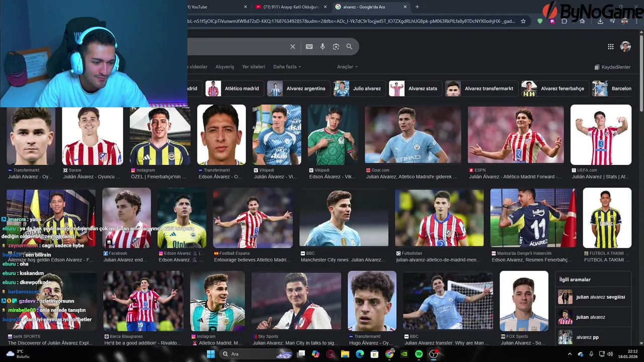Open File Explorer from the taskbar
This screenshot has height=362, width=644.
point(345,354)
